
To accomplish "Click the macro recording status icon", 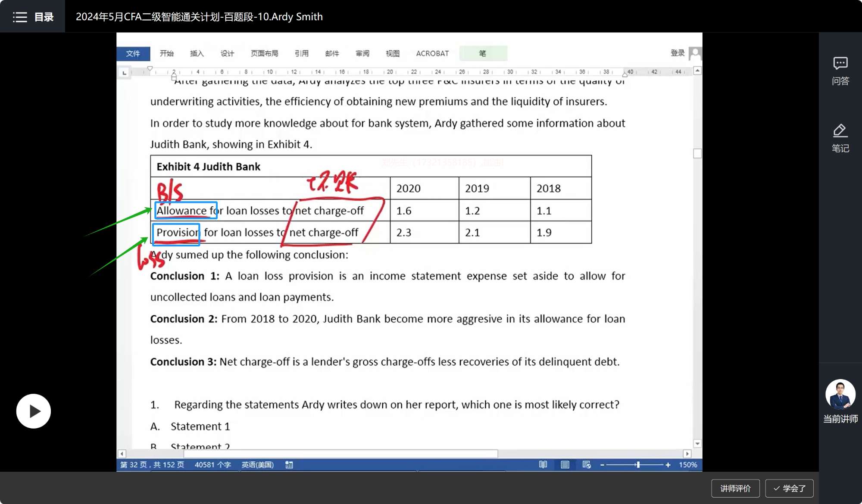I will [289, 465].
